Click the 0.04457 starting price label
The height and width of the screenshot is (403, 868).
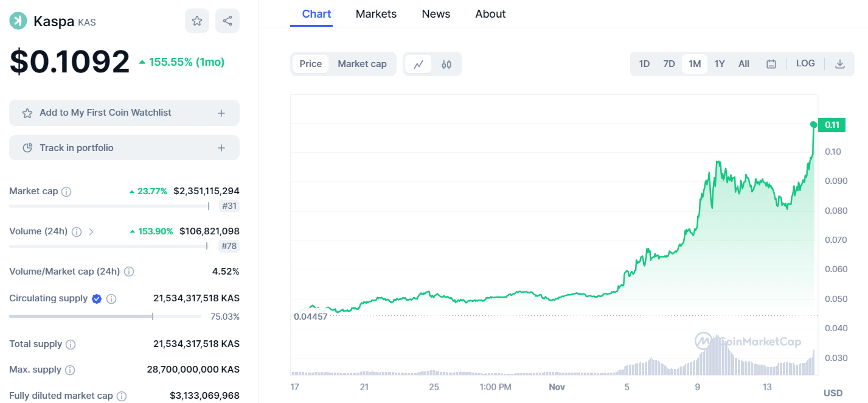tap(310, 317)
